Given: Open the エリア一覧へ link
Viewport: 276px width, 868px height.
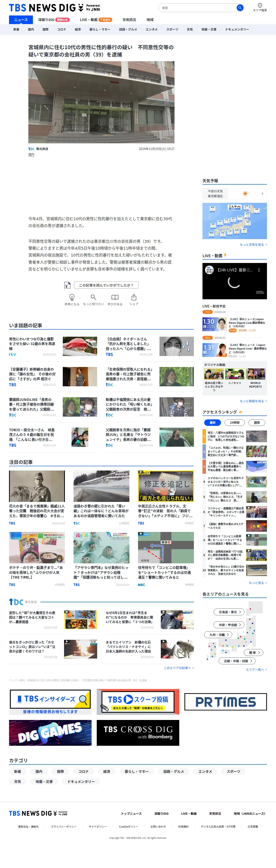Looking at the screenshot, I should coord(256,669).
